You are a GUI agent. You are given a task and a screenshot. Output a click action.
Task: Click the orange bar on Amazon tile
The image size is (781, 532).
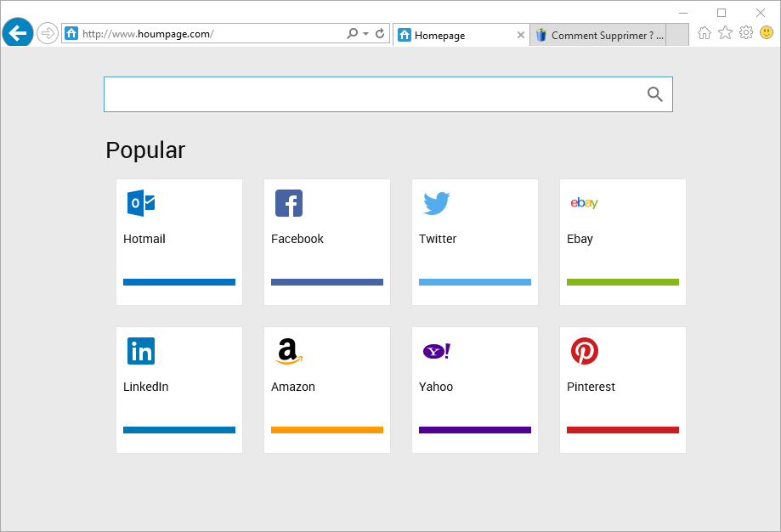coord(327,430)
